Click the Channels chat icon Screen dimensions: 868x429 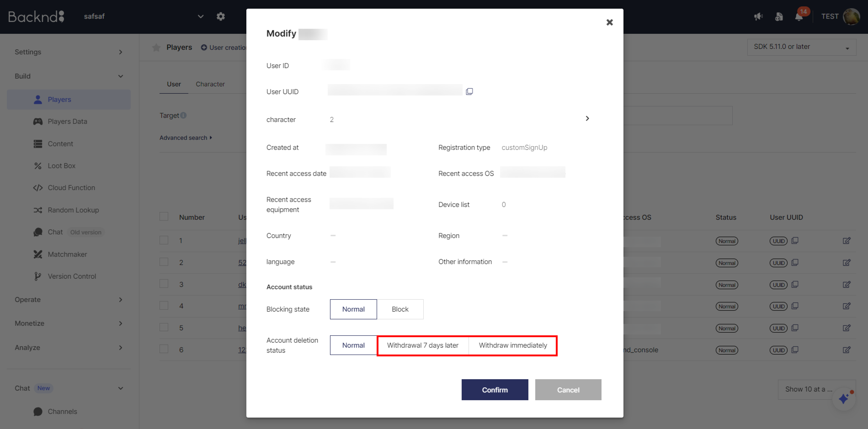[x=38, y=412]
